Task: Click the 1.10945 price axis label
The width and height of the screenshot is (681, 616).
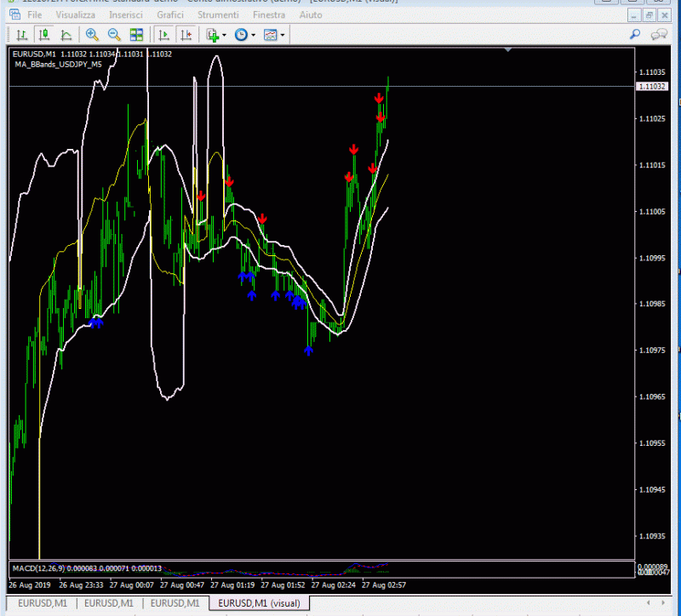Action: coord(652,489)
